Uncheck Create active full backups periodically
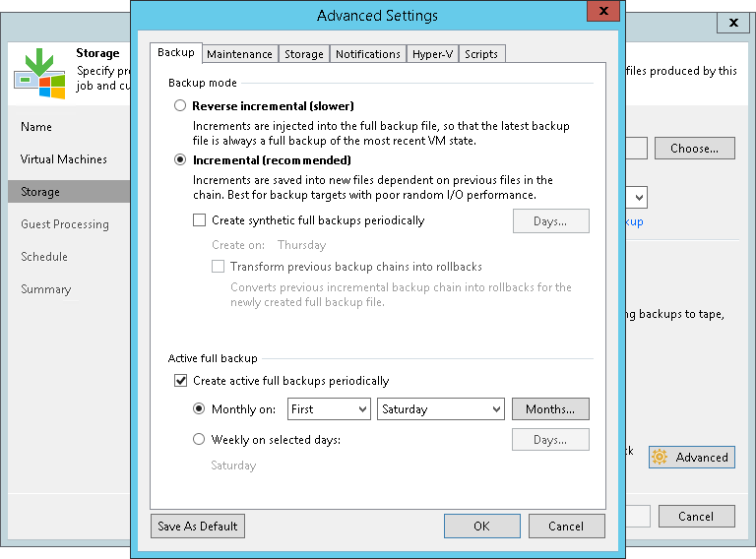Screen dimensions: 756x559 [180, 381]
